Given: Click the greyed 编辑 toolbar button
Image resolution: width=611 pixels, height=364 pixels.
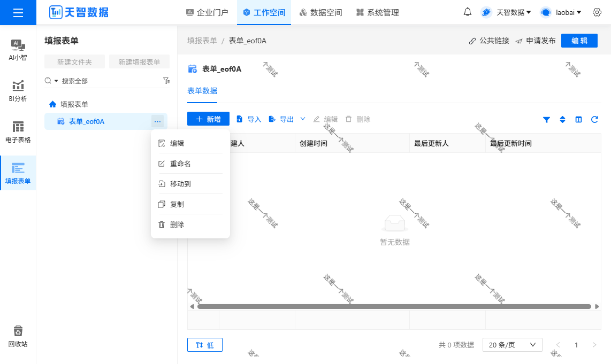Looking at the screenshot, I should coord(325,119).
